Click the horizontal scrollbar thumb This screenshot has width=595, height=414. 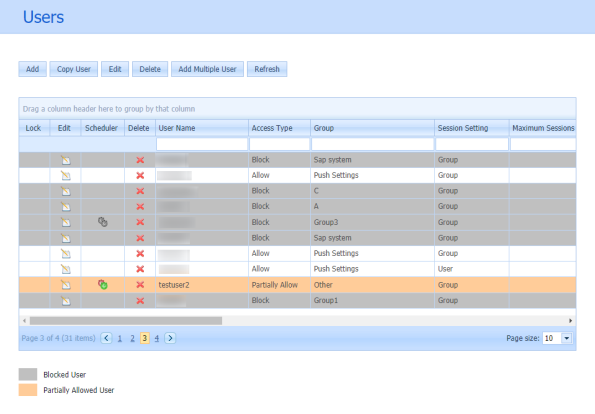126,321
